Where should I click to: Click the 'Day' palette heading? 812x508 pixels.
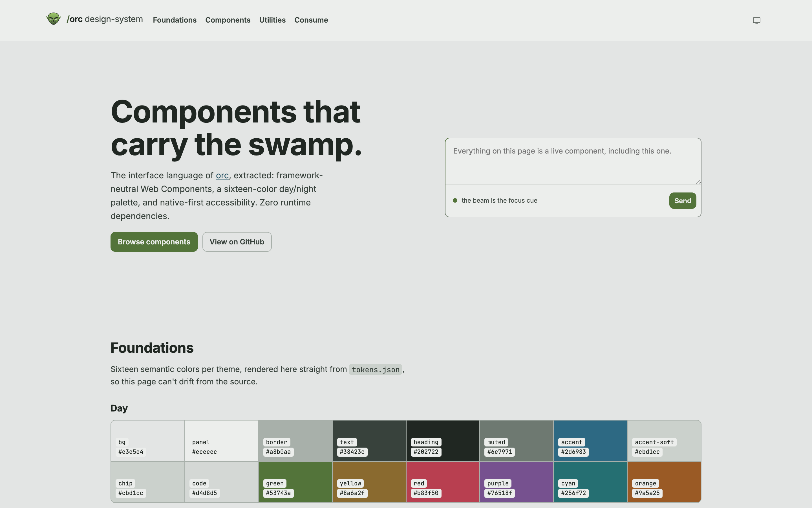coord(119,408)
